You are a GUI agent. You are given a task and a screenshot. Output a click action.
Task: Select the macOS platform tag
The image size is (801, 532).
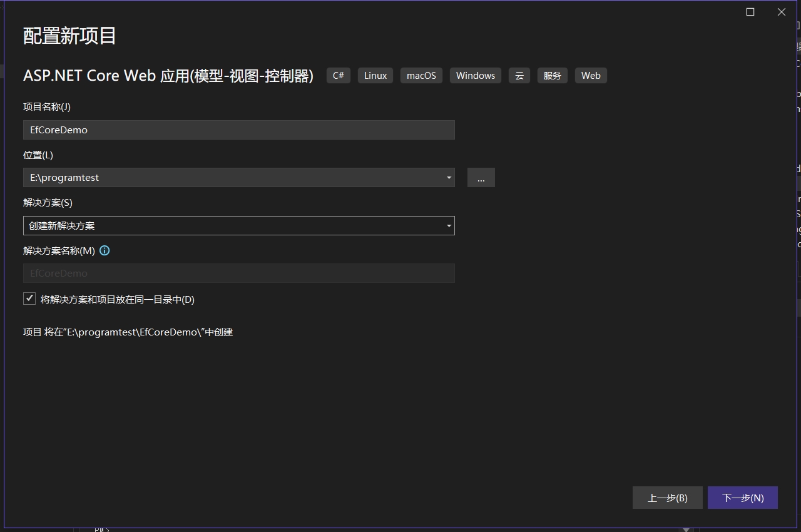[x=421, y=75]
